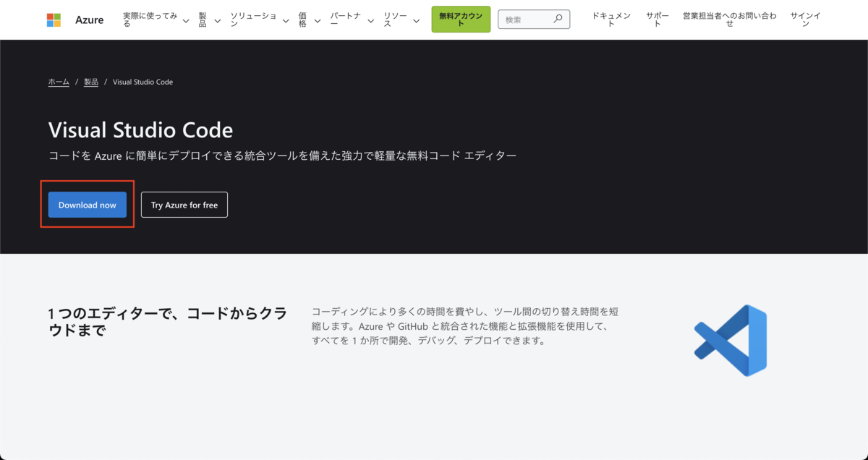Click the コードを Azure に簡単にデプロイ subtitle
The image size is (868, 460).
point(283,156)
